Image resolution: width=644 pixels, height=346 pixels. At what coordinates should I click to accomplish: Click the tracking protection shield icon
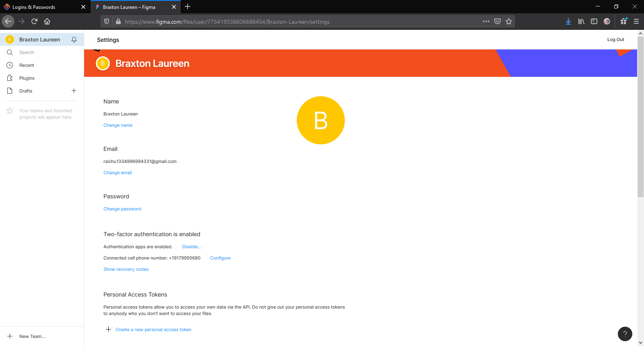point(107,21)
